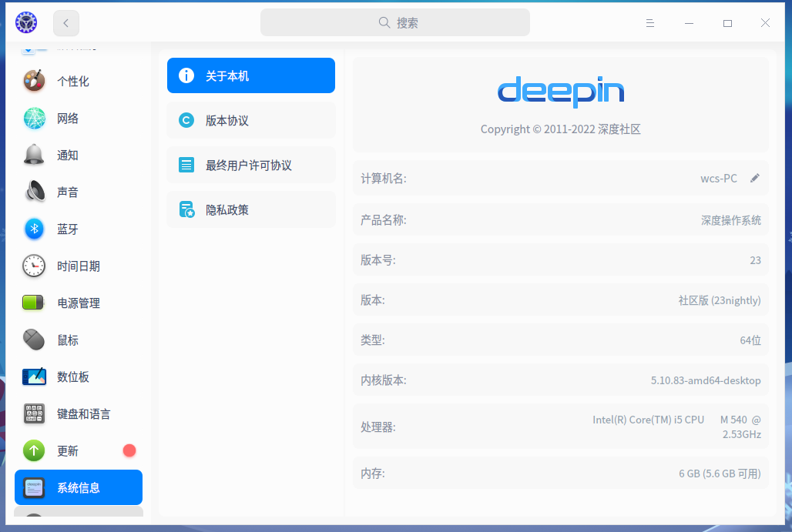Screen dimensions: 792x532
Task: Open the hamburger menu at top right
Action: click(650, 22)
